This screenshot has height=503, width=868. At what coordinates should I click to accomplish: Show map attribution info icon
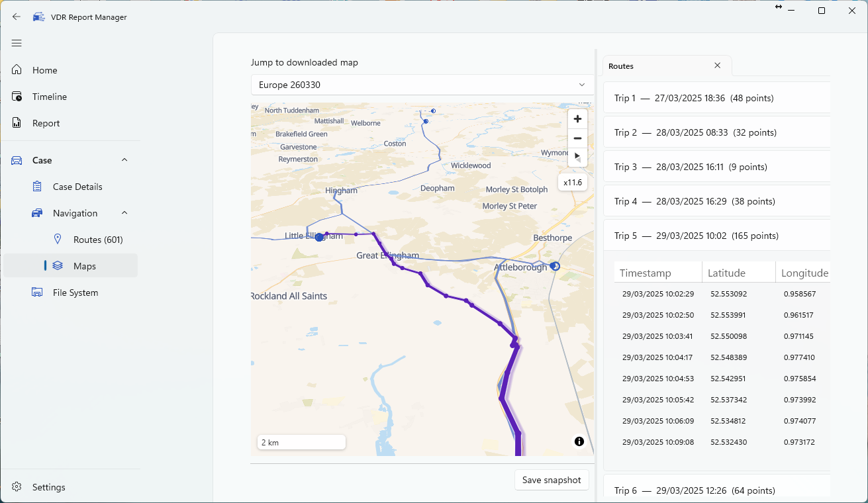[579, 441]
